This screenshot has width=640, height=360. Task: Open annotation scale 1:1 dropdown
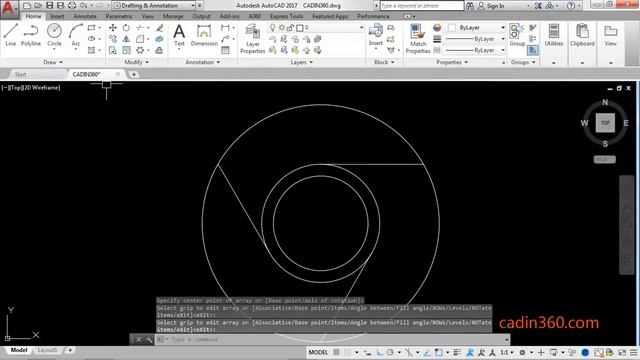[x=507, y=352]
